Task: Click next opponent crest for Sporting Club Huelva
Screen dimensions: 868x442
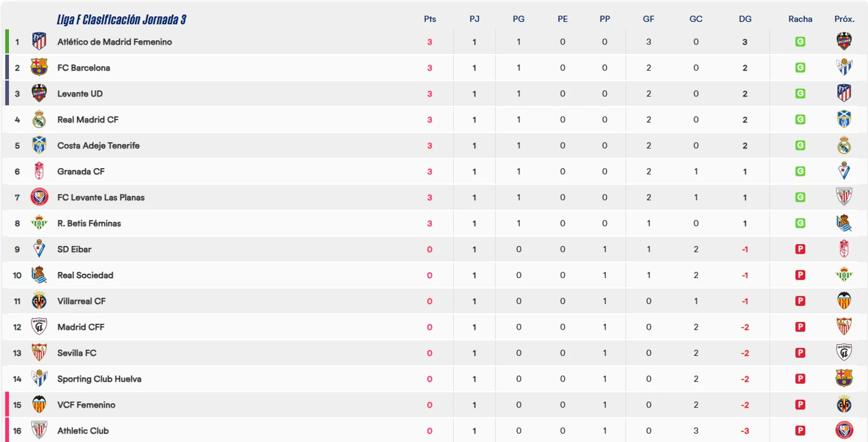Action: click(844, 378)
